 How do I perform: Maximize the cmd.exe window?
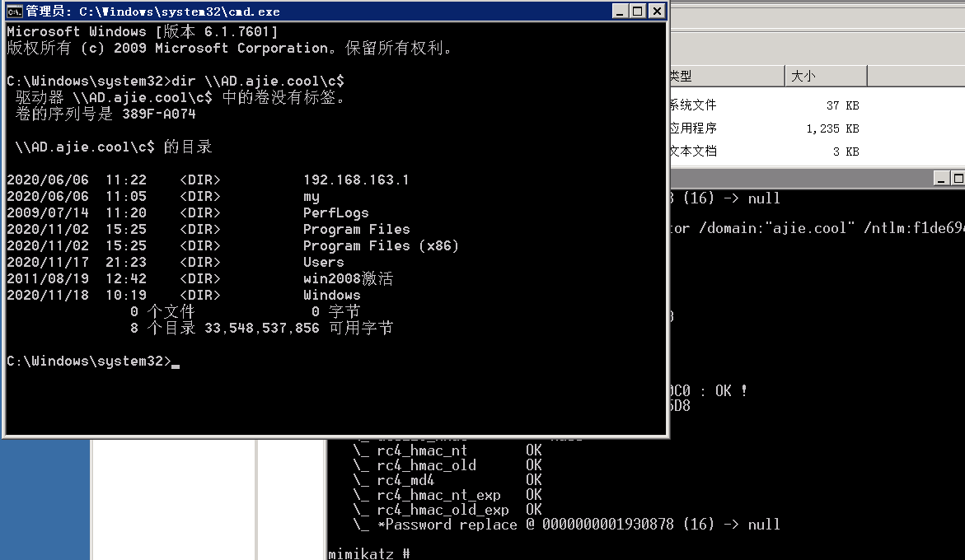coord(638,11)
